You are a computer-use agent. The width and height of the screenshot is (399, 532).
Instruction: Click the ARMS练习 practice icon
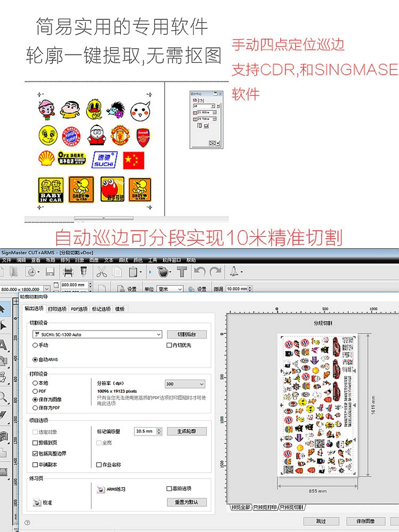(x=101, y=489)
